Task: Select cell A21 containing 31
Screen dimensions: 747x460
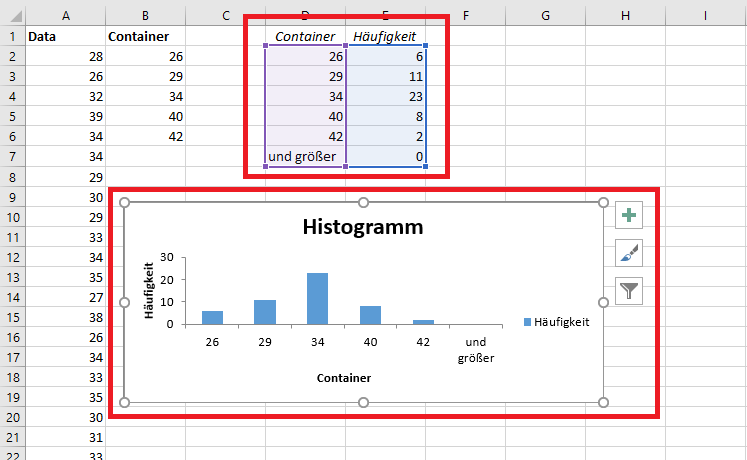Action: 66,437
